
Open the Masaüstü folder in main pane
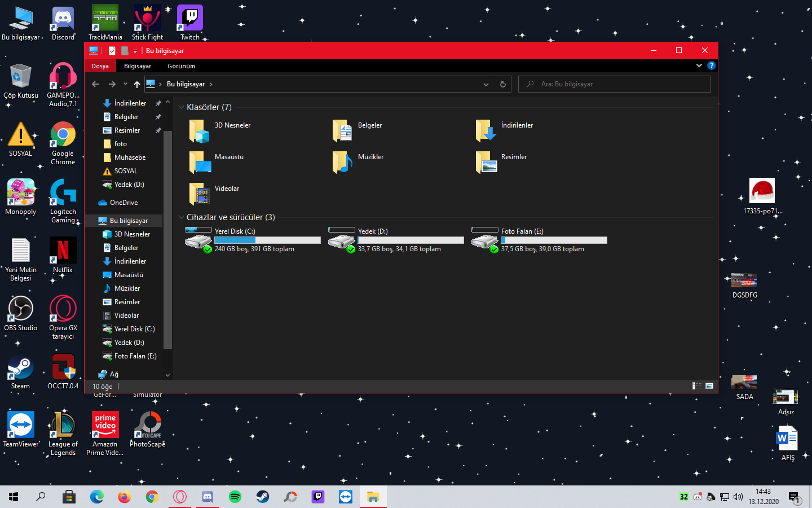pos(217,163)
